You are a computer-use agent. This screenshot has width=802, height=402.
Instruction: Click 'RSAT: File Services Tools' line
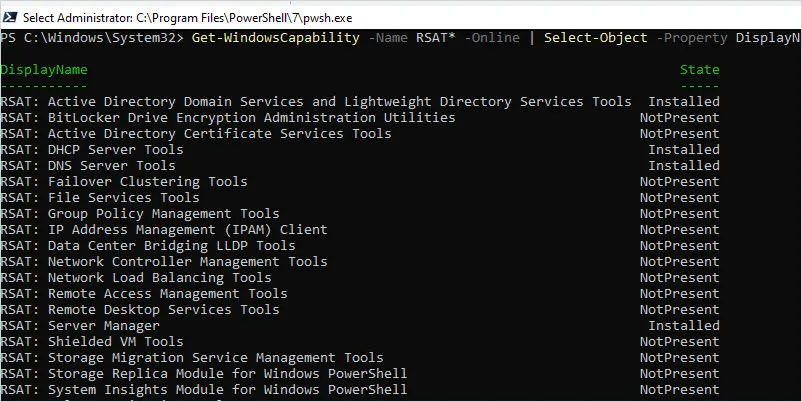(x=100, y=197)
